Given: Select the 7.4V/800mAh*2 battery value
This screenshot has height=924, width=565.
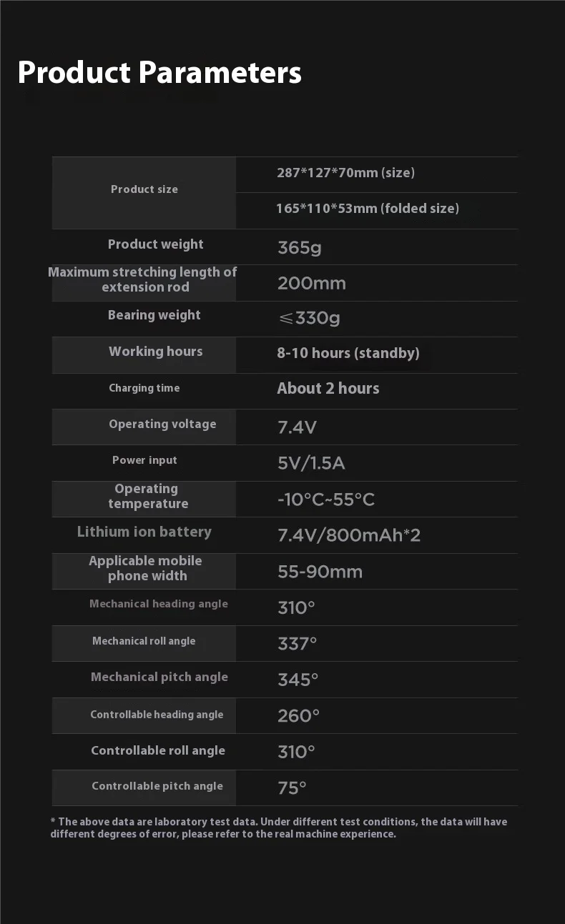Looking at the screenshot, I should 348,535.
